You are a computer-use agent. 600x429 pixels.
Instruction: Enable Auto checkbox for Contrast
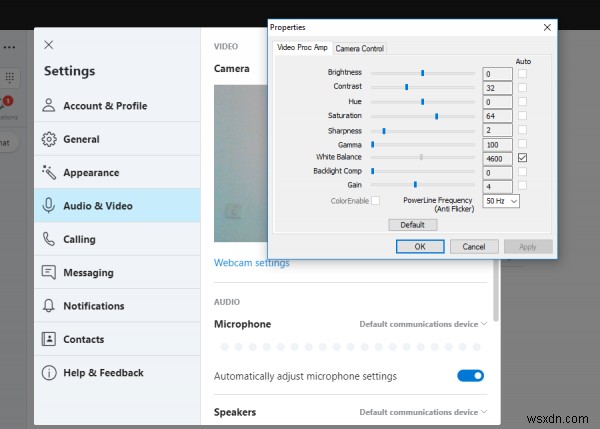click(522, 88)
